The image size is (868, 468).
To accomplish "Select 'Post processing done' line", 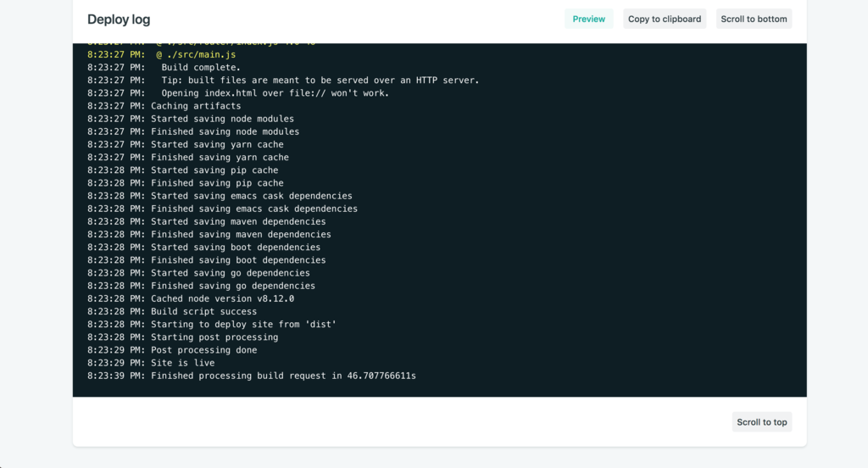I will tap(172, 350).
